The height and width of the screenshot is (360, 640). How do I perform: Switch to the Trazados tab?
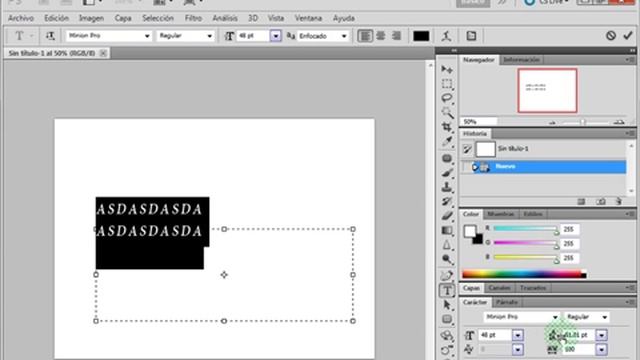click(x=533, y=288)
